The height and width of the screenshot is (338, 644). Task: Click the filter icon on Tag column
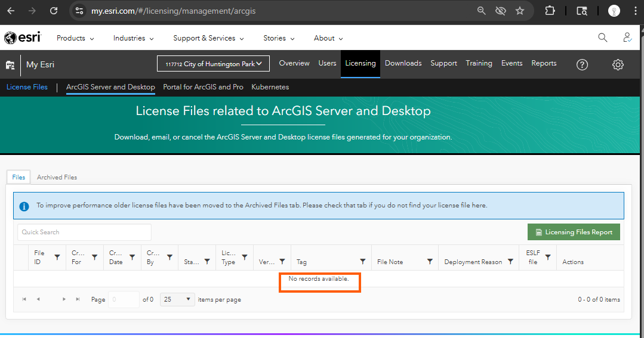tap(363, 262)
